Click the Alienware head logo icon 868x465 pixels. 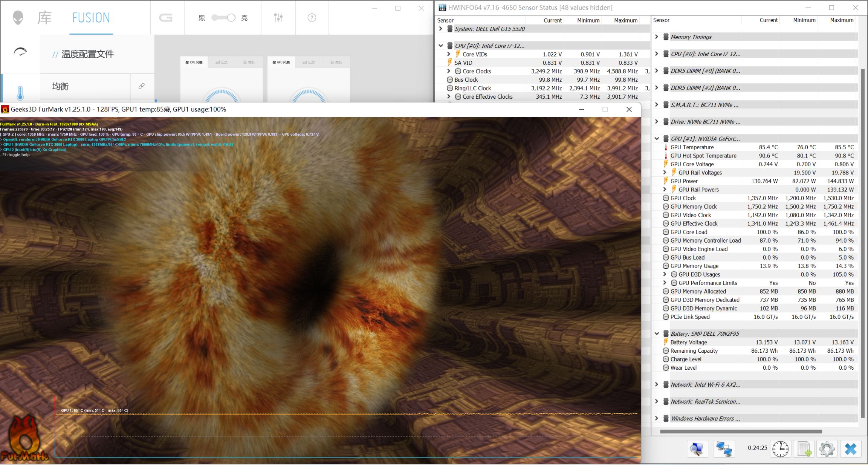point(18,18)
